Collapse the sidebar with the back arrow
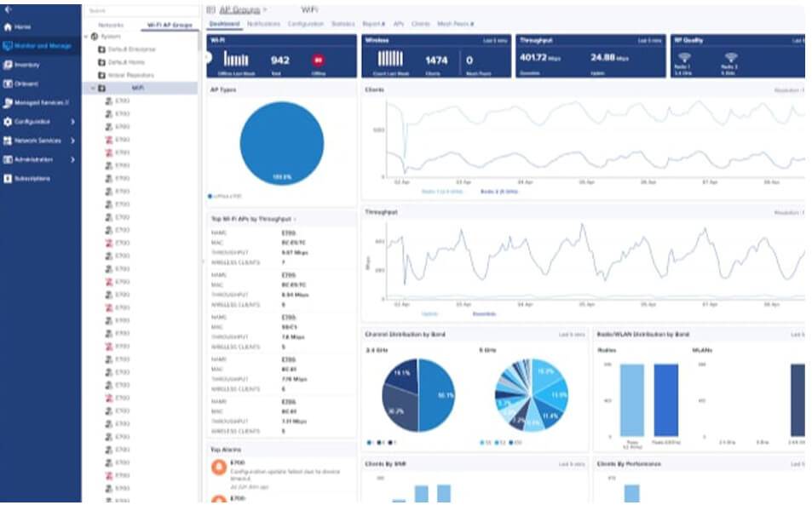Screen dimensions: 812x511 pyautogui.click(x=8, y=9)
